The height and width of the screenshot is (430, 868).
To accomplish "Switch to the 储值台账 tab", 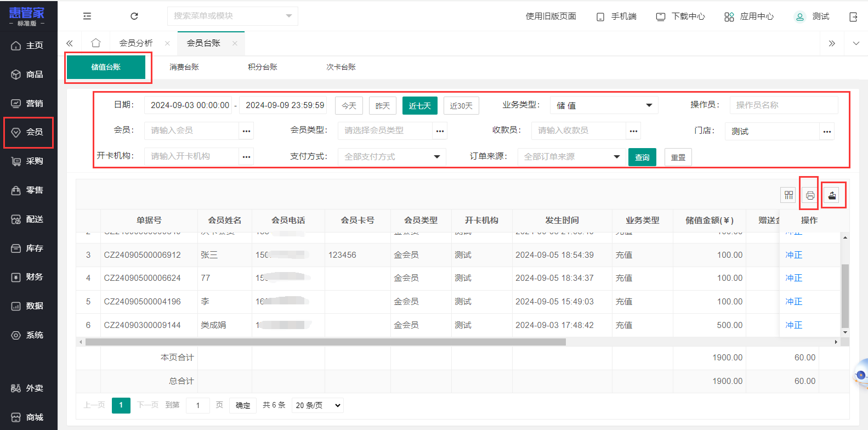I will (106, 67).
